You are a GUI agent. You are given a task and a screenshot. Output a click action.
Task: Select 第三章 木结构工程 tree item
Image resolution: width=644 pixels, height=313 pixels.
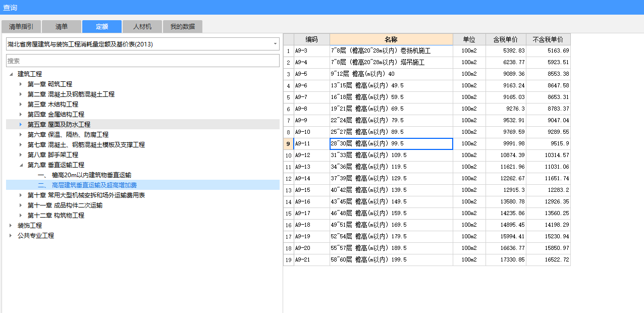[x=53, y=105]
